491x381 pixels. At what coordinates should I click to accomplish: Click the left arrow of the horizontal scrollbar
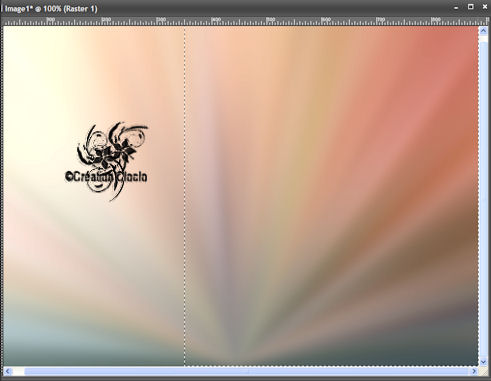(8, 371)
